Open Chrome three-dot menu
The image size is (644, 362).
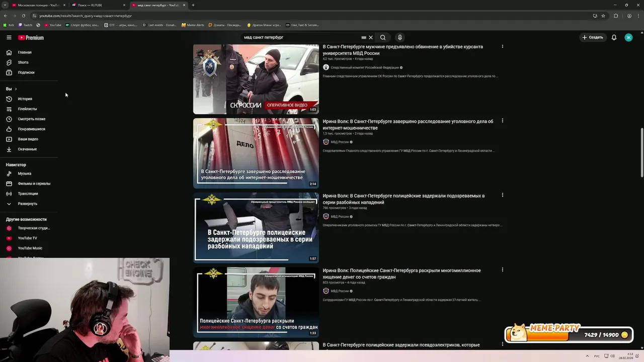638,16
